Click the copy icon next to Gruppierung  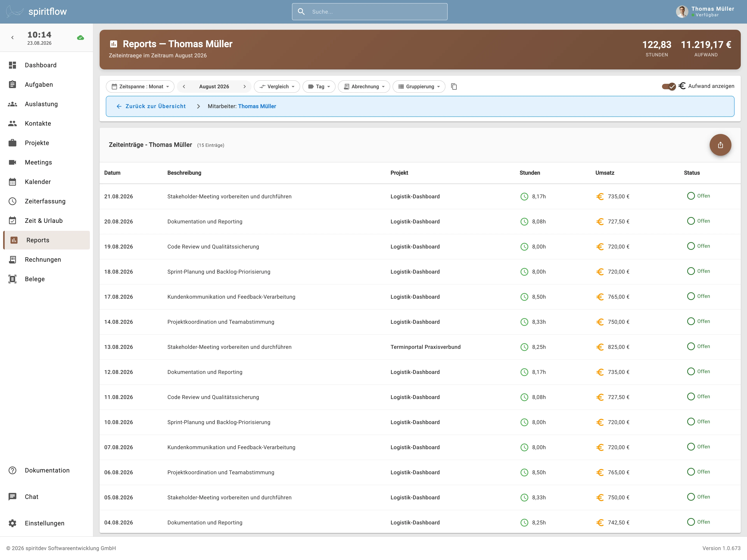454,87
